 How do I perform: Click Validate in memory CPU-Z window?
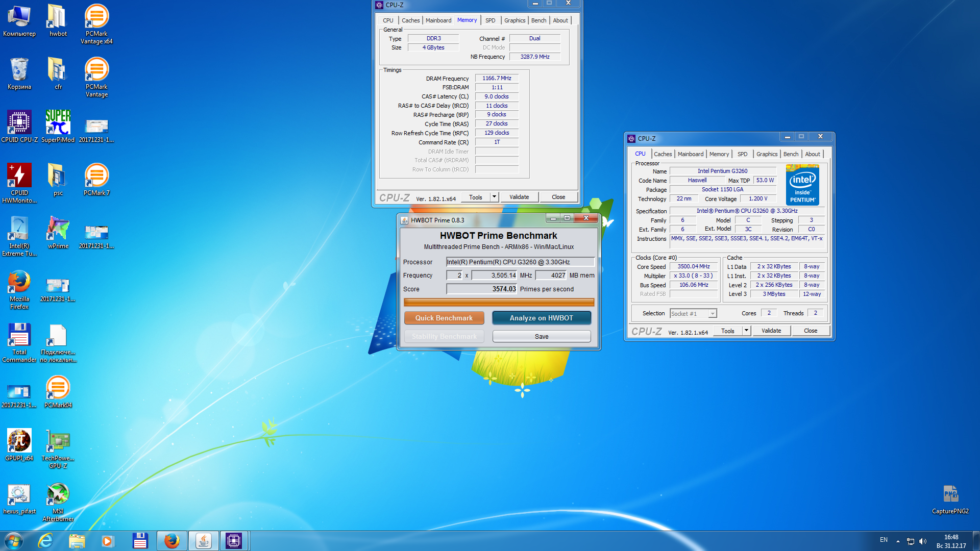[x=519, y=197]
